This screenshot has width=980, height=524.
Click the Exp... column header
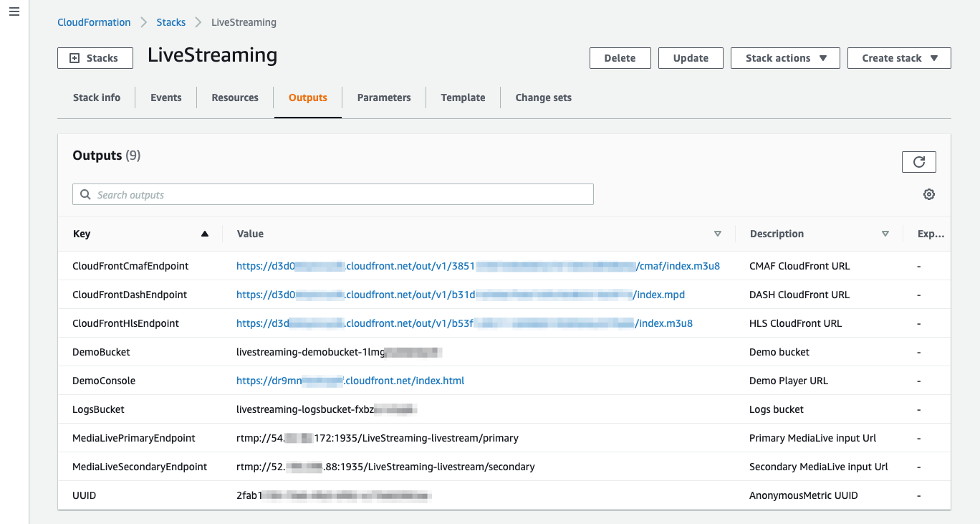(931, 234)
